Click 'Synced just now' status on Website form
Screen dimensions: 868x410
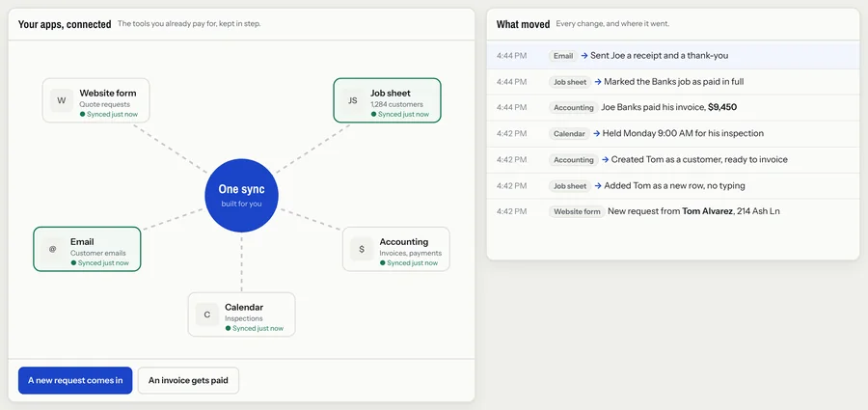coord(108,114)
